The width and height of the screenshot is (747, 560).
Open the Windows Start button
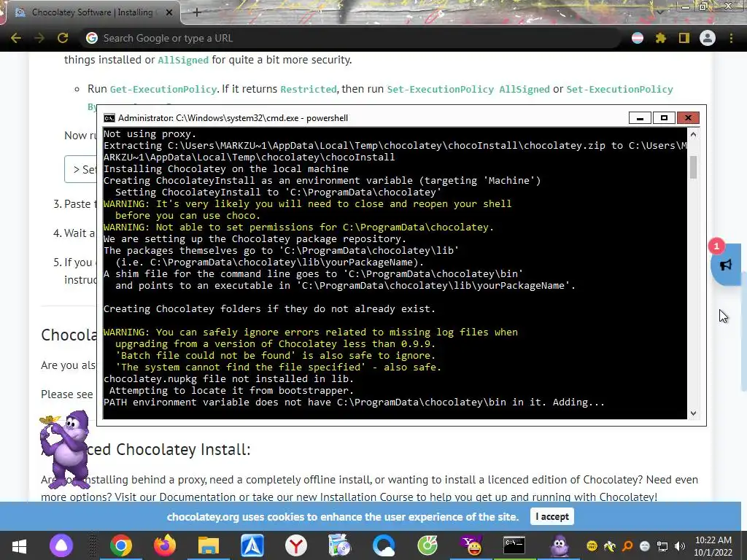click(x=19, y=545)
